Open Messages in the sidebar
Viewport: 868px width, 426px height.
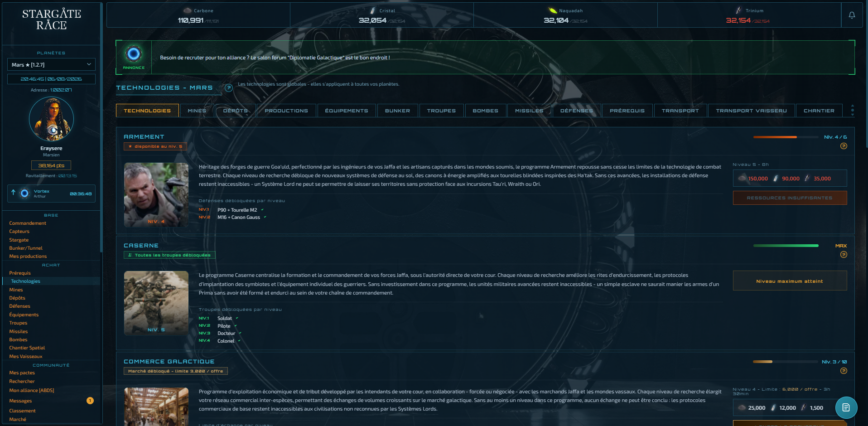20,401
